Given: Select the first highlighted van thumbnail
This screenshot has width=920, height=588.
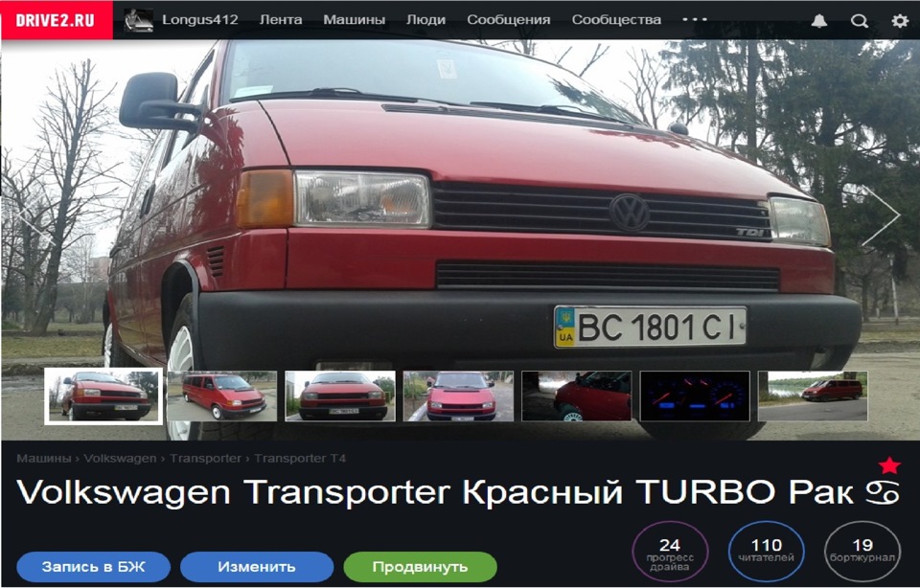Looking at the screenshot, I should (103, 396).
